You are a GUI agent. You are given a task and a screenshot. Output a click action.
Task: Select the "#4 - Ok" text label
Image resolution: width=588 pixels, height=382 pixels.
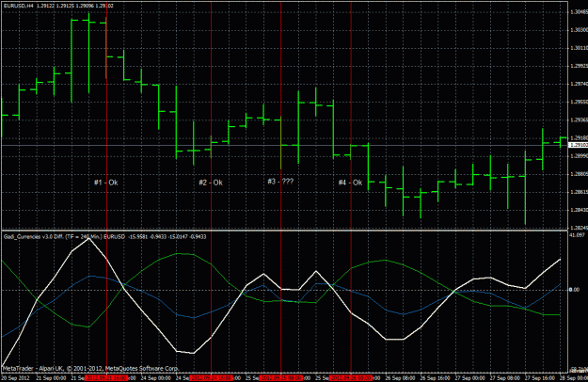click(350, 183)
